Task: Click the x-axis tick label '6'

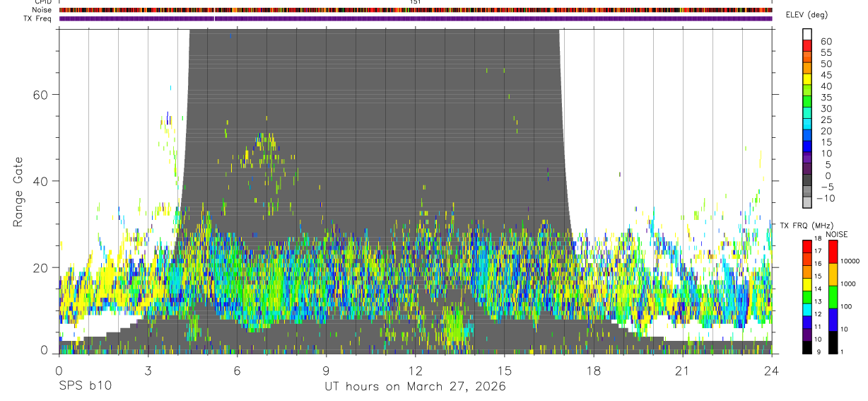Action: point(237,370)
